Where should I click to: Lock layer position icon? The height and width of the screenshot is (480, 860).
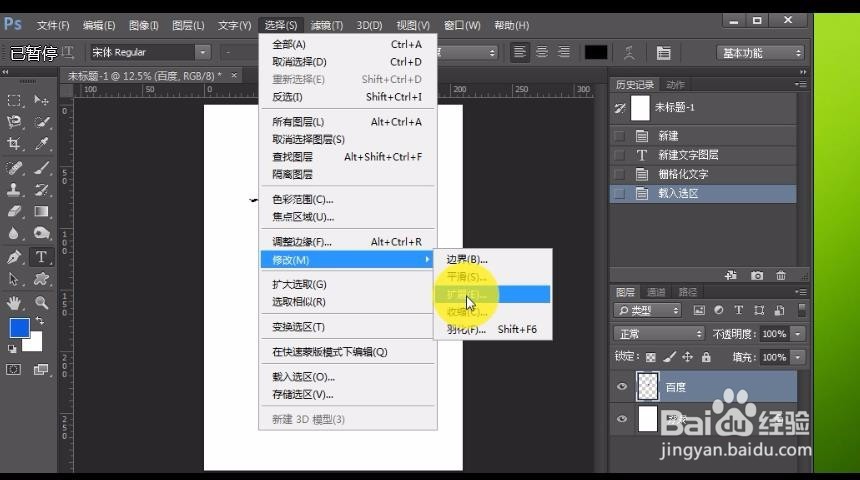click(687, 358)
